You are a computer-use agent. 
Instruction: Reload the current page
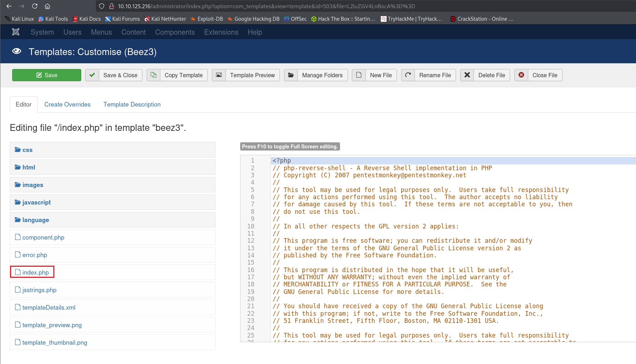pyautogui.click(x=35, y=6)
